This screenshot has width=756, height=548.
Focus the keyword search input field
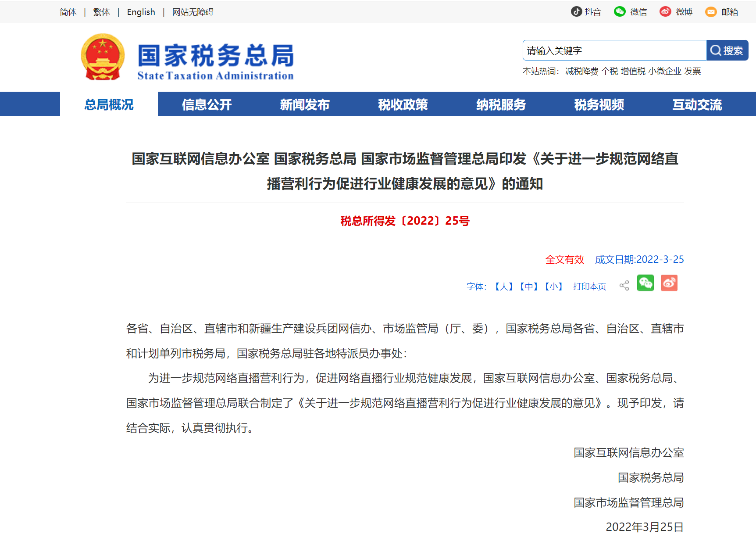[614, 50]
